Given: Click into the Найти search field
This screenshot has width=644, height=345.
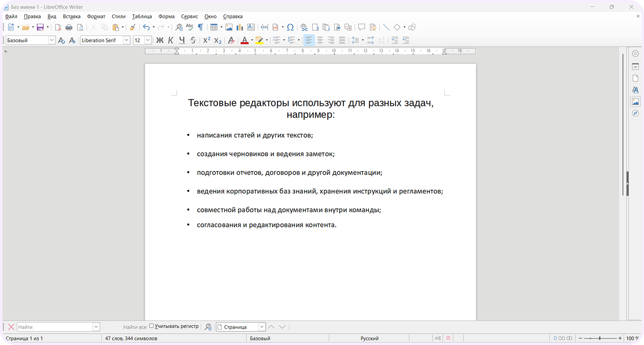Looking at the screenshot, I should click(x=55, y=327).
